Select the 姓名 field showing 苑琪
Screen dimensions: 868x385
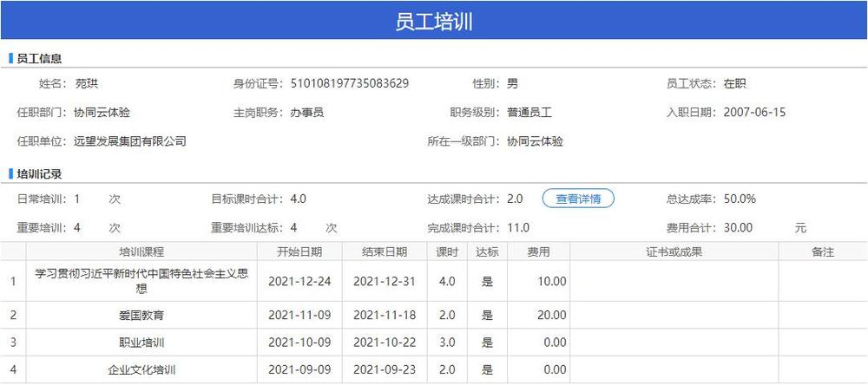pos(88,84)
